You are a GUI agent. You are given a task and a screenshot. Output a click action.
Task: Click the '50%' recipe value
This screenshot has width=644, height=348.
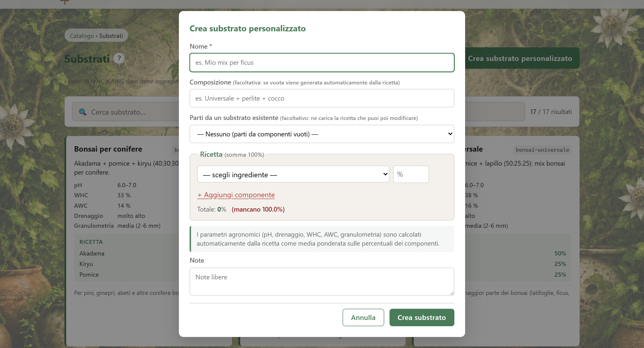click(560, 253)
